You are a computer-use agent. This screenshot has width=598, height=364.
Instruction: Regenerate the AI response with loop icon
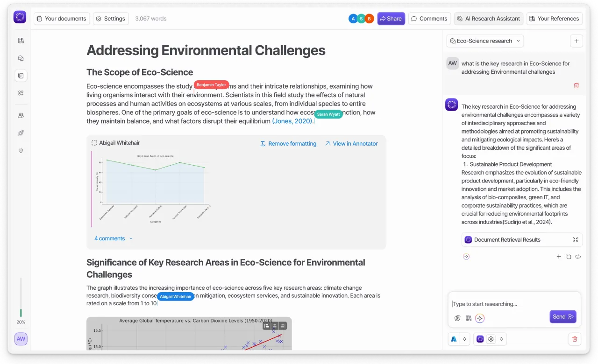click(x=578, y=256)
